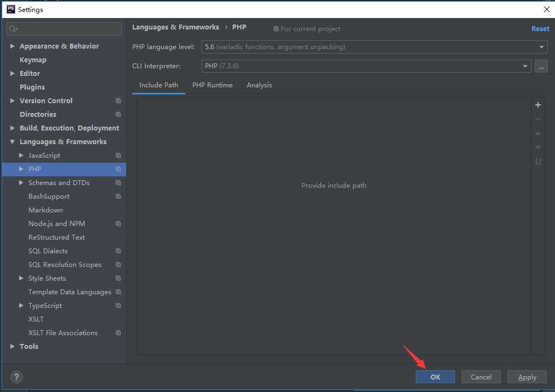The width and height of the screenshot is (555, 392).
Task: Click project-level icon beside PHP row
Action: 118,169
